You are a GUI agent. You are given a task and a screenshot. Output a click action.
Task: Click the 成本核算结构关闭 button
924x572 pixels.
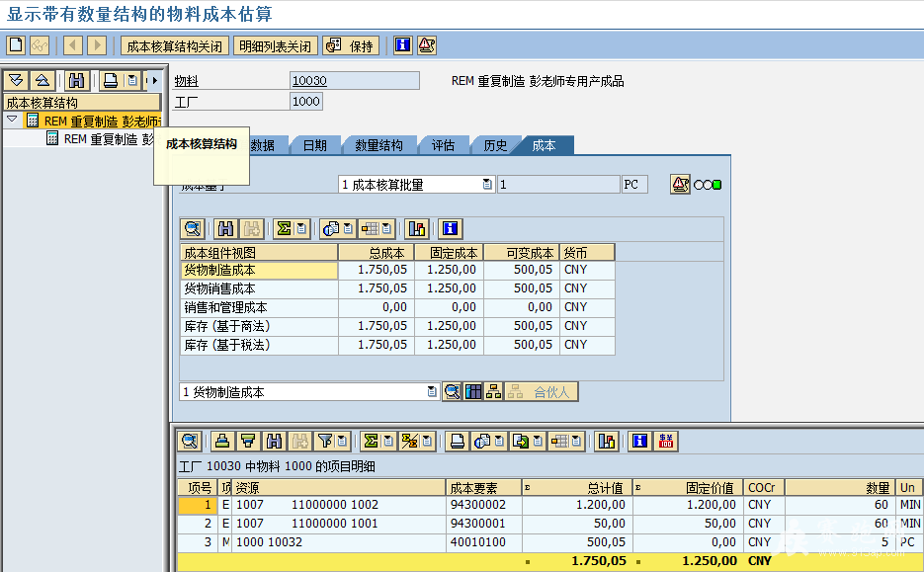(x=175, y=46)
